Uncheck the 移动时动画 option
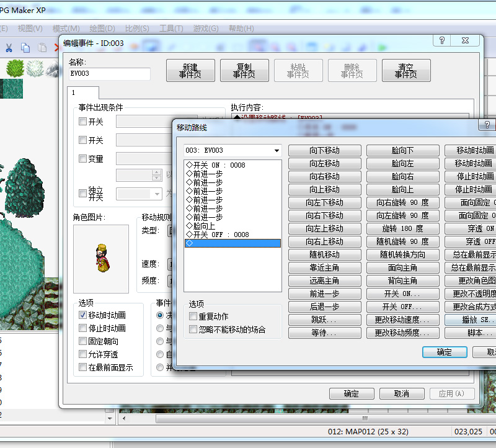The height and width of the screenshot is (448, 496). pyautogui.click(x=82, y=315)
